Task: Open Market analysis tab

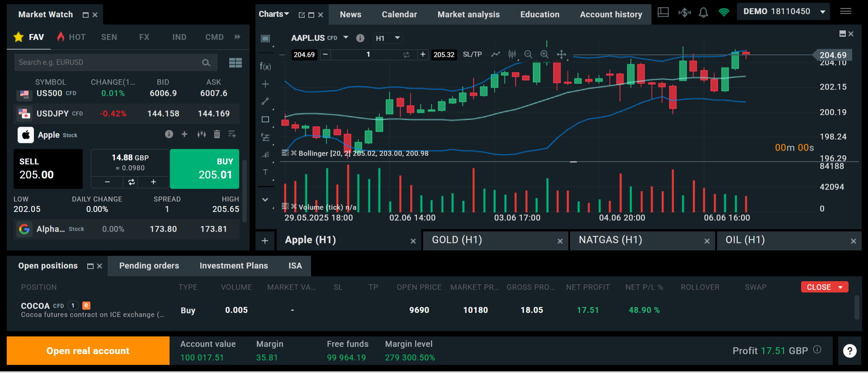Action: click(468, 14)
